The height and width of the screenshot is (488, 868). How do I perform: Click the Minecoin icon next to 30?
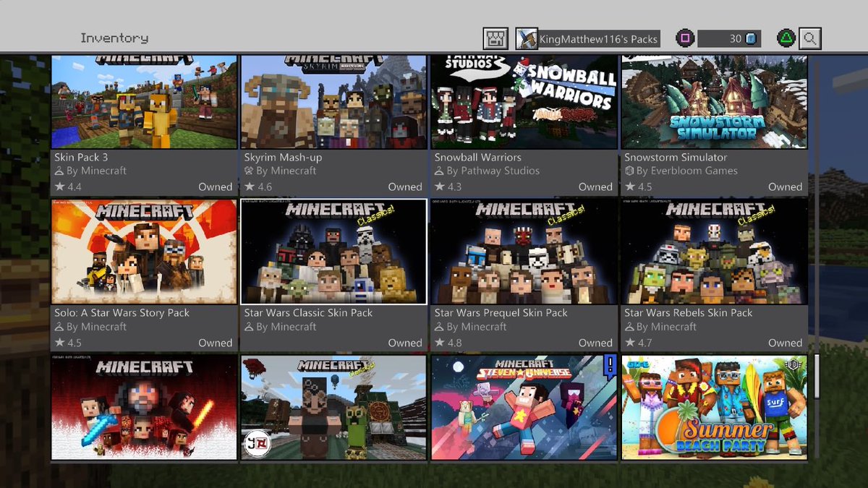[751, 38]
